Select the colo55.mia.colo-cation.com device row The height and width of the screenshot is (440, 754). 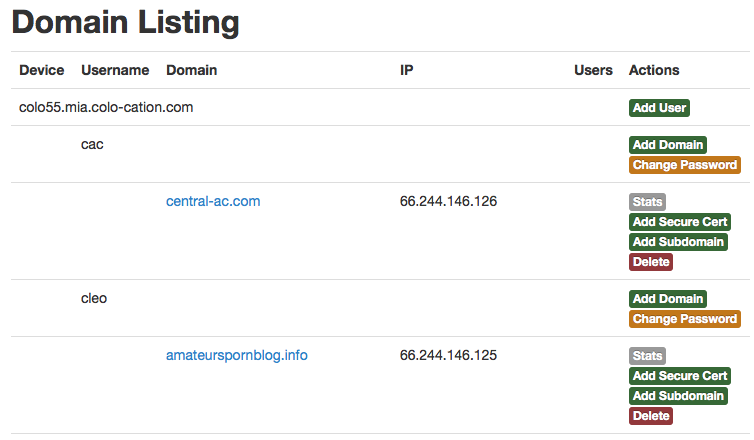[106, 107]
